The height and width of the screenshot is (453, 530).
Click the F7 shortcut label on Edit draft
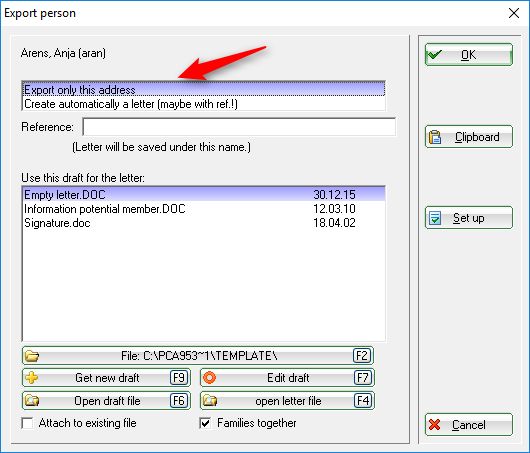click(x=363, y=378)
